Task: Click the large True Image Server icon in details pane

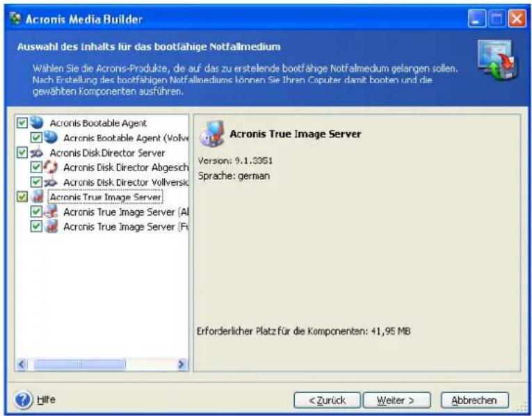Action: (x=211, y=134)
